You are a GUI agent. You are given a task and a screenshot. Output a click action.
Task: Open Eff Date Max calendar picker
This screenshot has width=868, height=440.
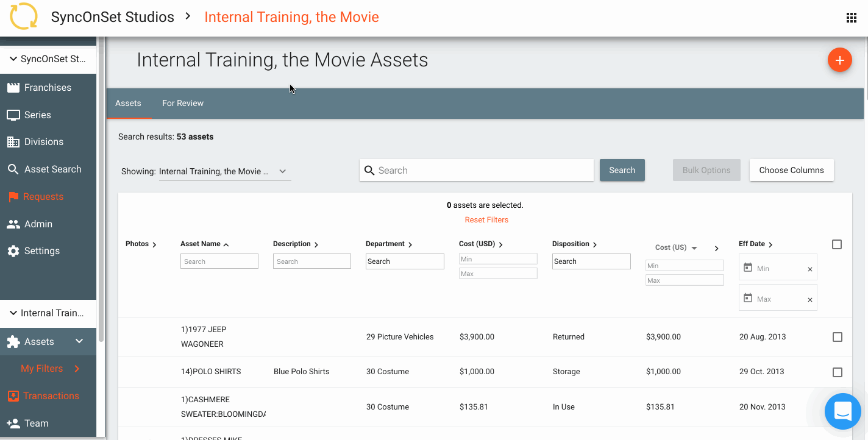(x=748, y=298)
